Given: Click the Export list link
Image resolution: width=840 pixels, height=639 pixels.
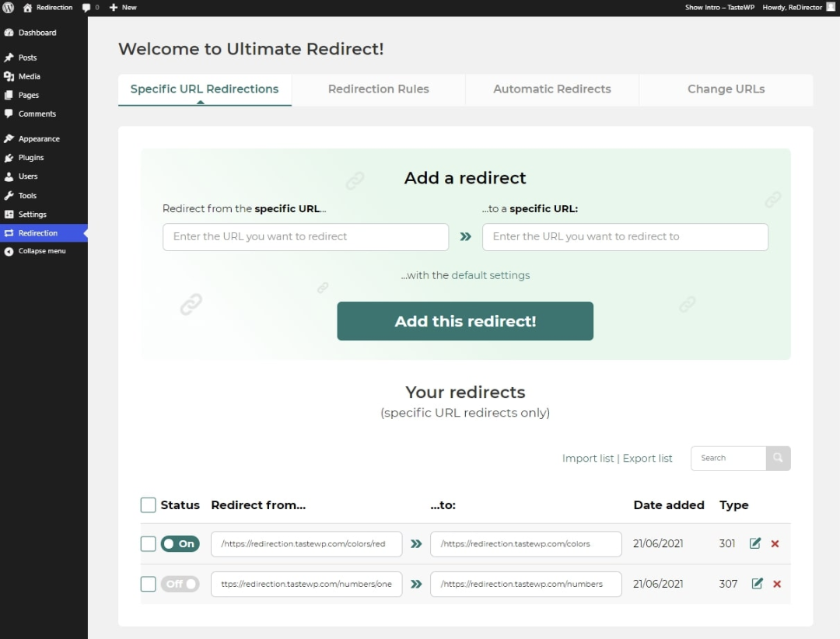Looking at the screenshot, I should click(x=647, y=458).
